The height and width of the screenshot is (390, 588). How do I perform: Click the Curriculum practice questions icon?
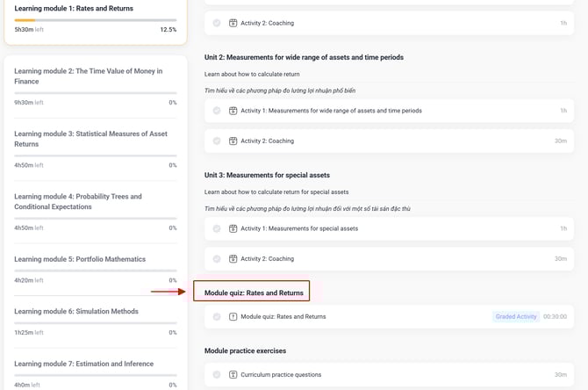(x=233, y=374)
